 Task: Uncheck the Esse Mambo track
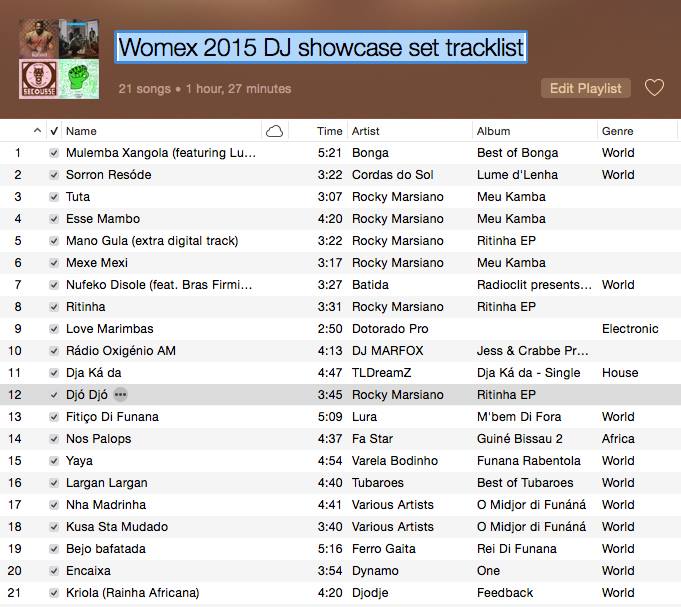[x=54, y=219]
